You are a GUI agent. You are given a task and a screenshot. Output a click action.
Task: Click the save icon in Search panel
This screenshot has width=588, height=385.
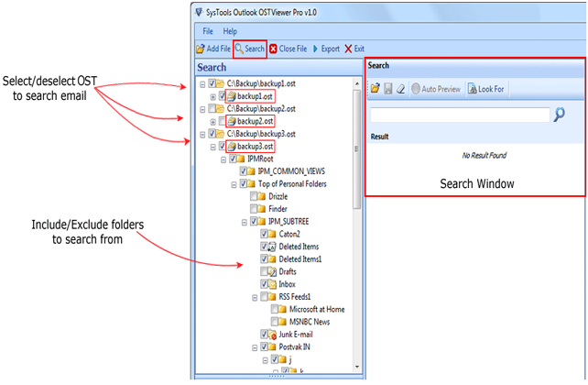[388, 89]
